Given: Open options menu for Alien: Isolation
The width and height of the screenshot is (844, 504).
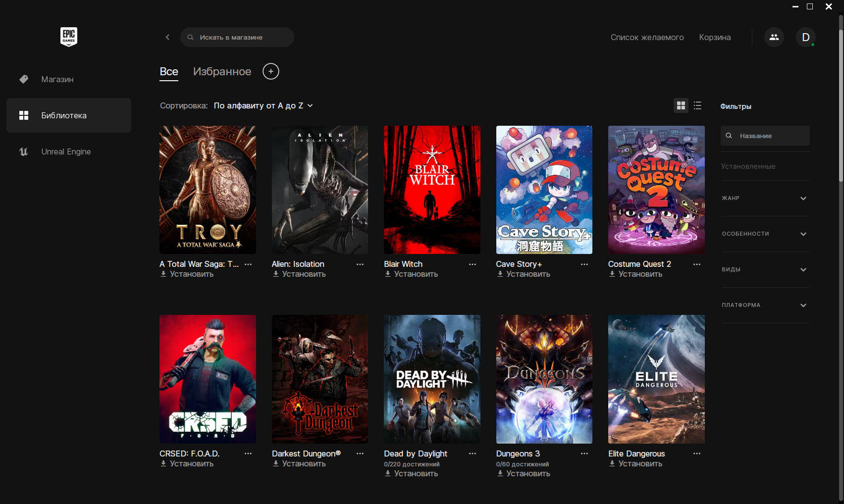Looking at the screenshot, I should click(360, 264).
